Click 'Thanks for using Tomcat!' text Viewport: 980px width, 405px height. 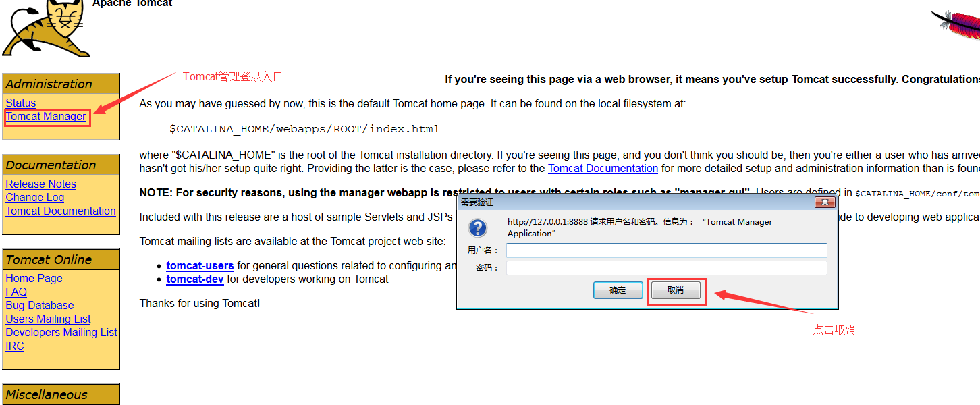(x=200, y=304)
